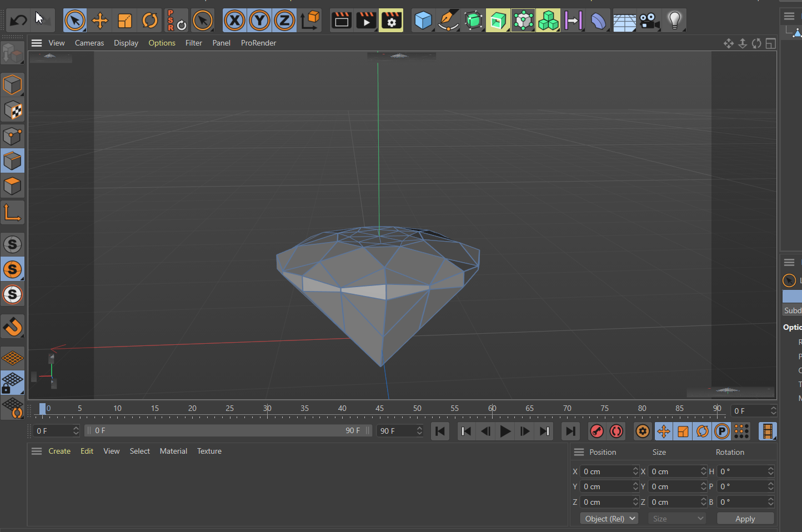802x532 pixels.
Task: Click the Undo arrow icon
Action: coord(18,21)
